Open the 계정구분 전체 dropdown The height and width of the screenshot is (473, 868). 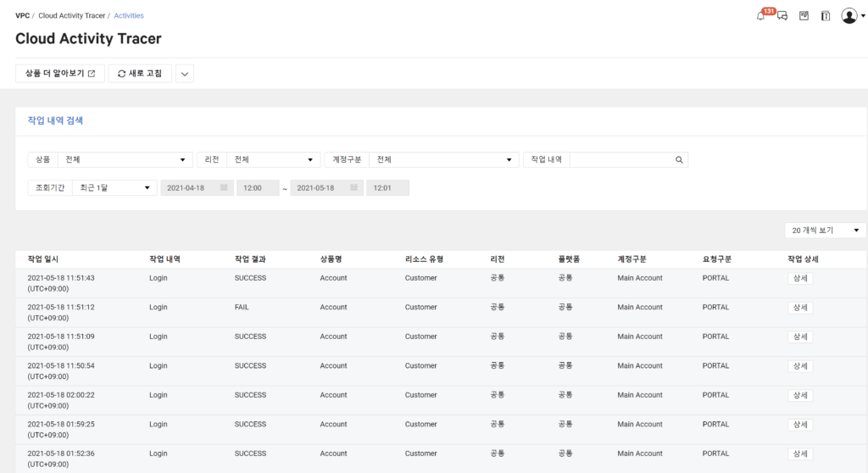(444, 159)
